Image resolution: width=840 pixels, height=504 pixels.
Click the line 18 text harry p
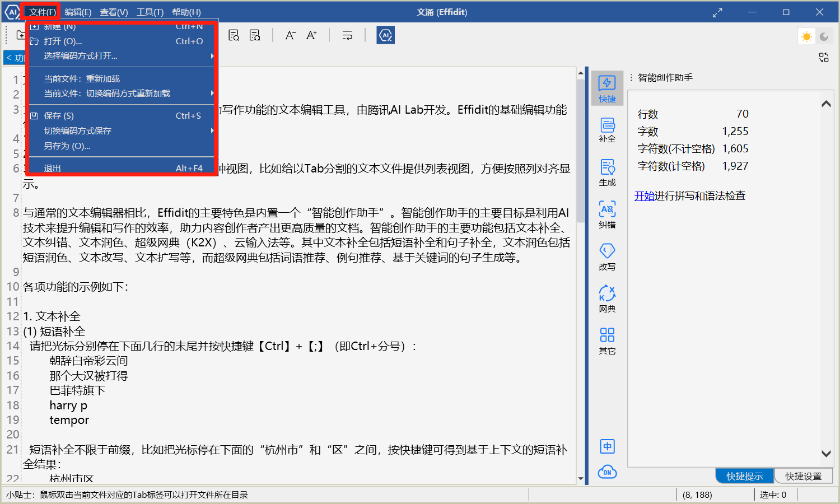[68, 405]
